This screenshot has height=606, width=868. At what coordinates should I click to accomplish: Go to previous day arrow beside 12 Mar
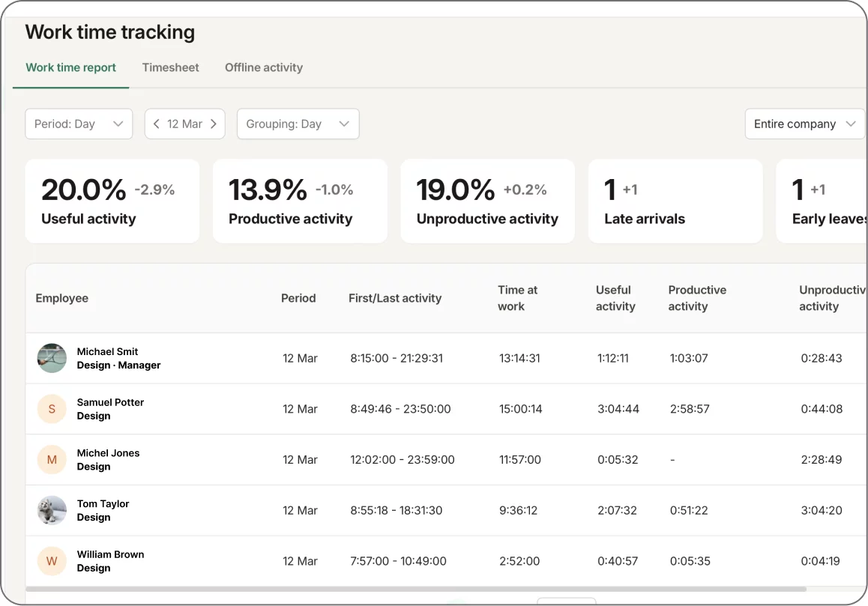156,124
